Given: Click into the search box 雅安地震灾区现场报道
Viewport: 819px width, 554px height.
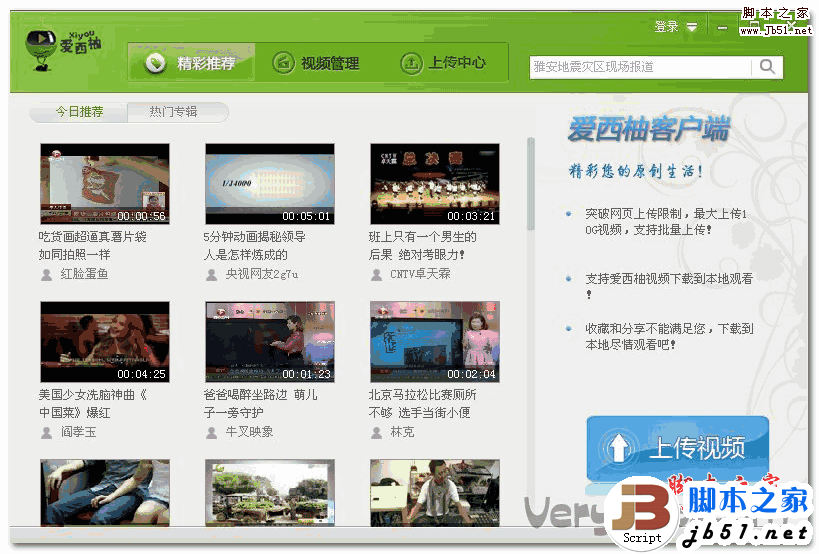Looking at the screenshot, I should [641, 67].
